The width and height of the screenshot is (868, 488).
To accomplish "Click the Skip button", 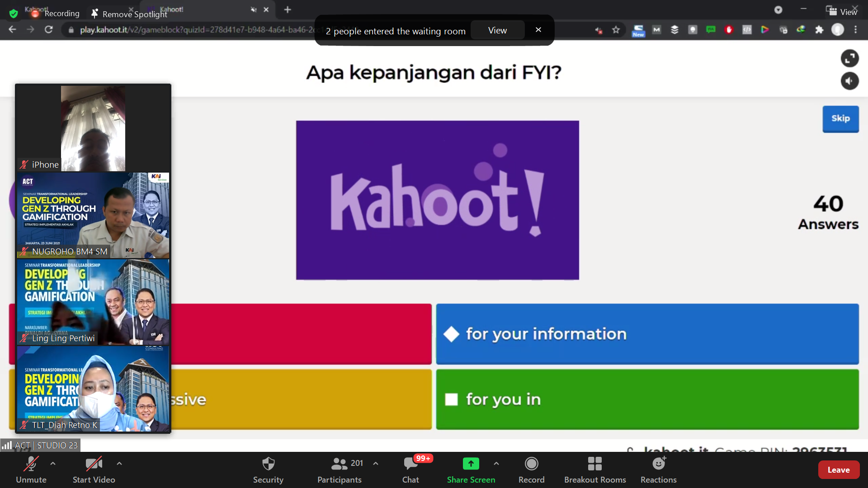I will tap(840, 118).
